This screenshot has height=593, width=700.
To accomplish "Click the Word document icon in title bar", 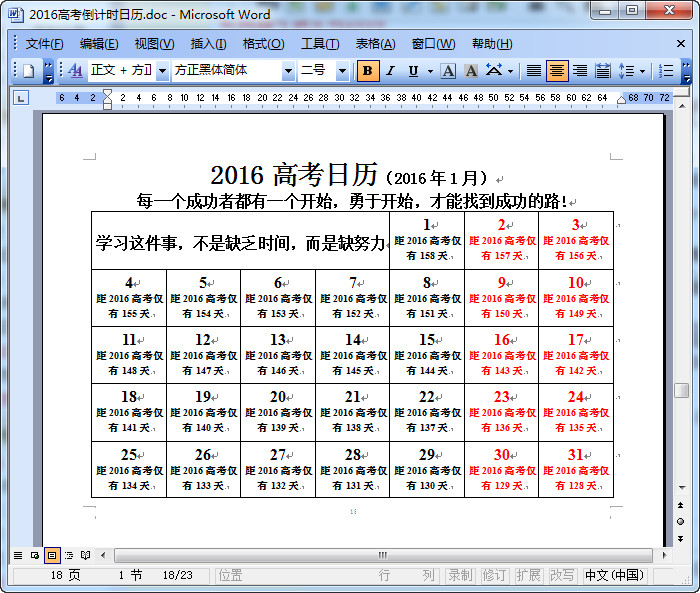I will tap(15, 14).
